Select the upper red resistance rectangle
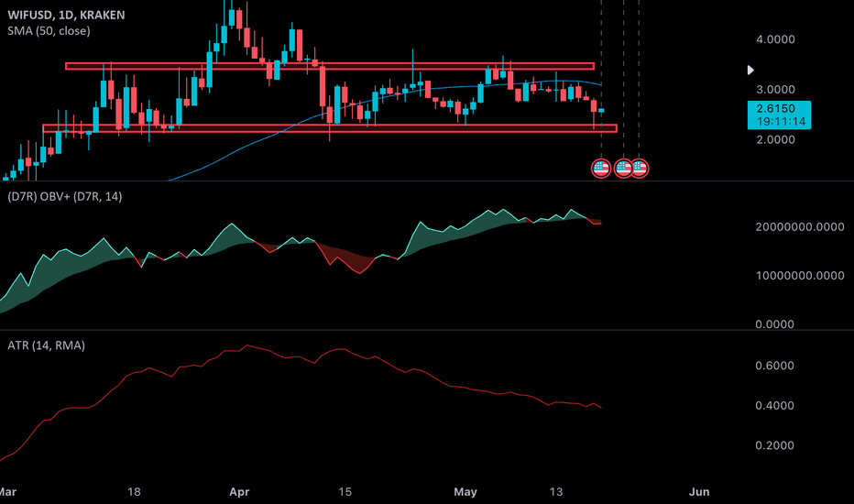The width and height of the screenshot is (854, 504). (330, 67)
